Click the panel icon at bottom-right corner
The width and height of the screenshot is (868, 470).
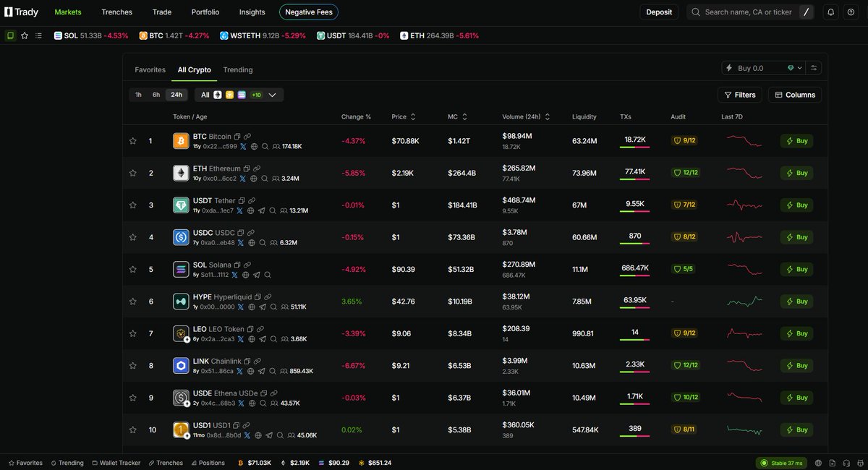coord(859,463)
